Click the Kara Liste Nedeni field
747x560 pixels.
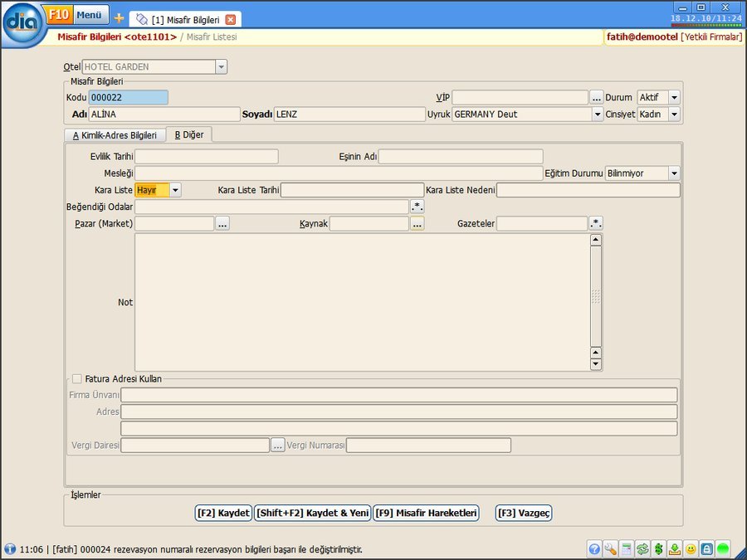(x=588, y=190)
